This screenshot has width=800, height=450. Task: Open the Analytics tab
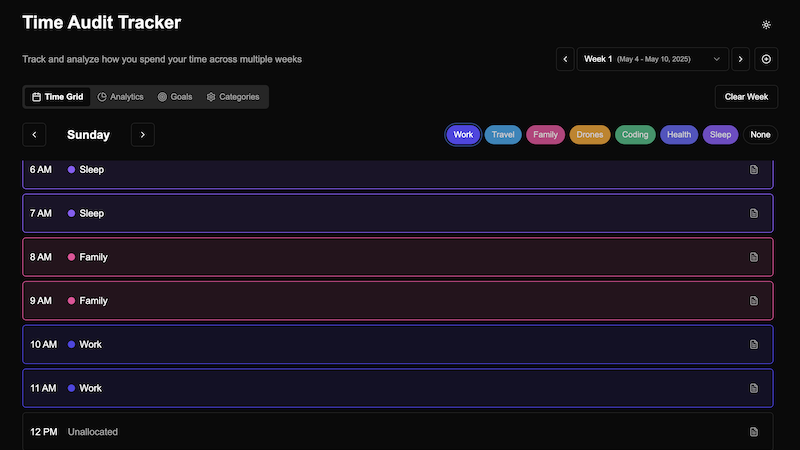120,97
